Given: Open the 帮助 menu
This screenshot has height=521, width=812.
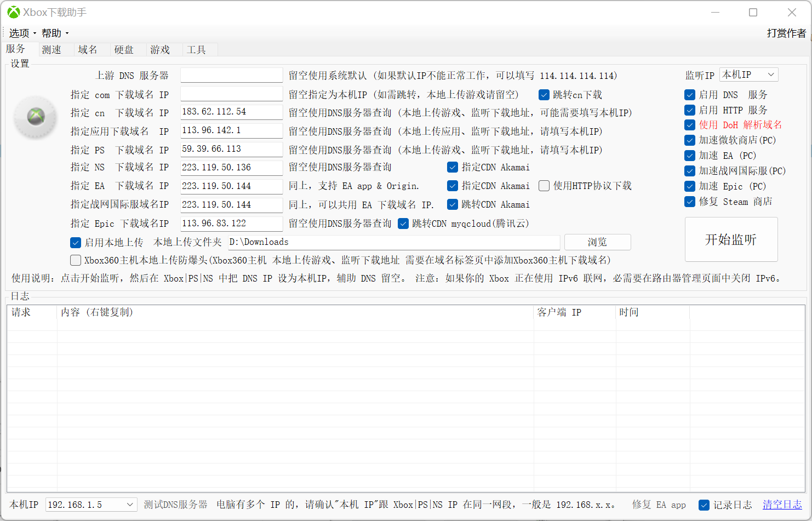Looking at the screenshot, I should pyautogui.click(x=55, y=33).
